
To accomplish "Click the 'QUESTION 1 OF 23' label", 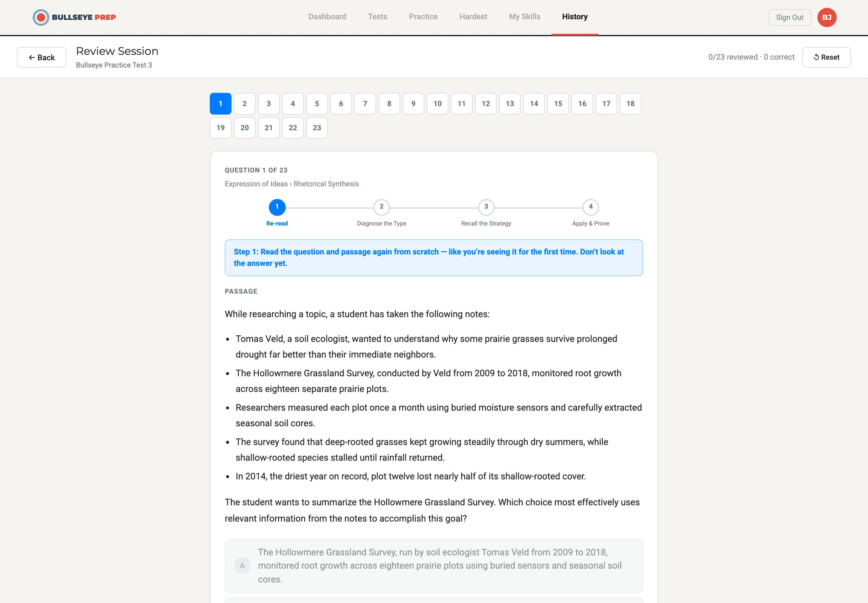I will point(256,170).
